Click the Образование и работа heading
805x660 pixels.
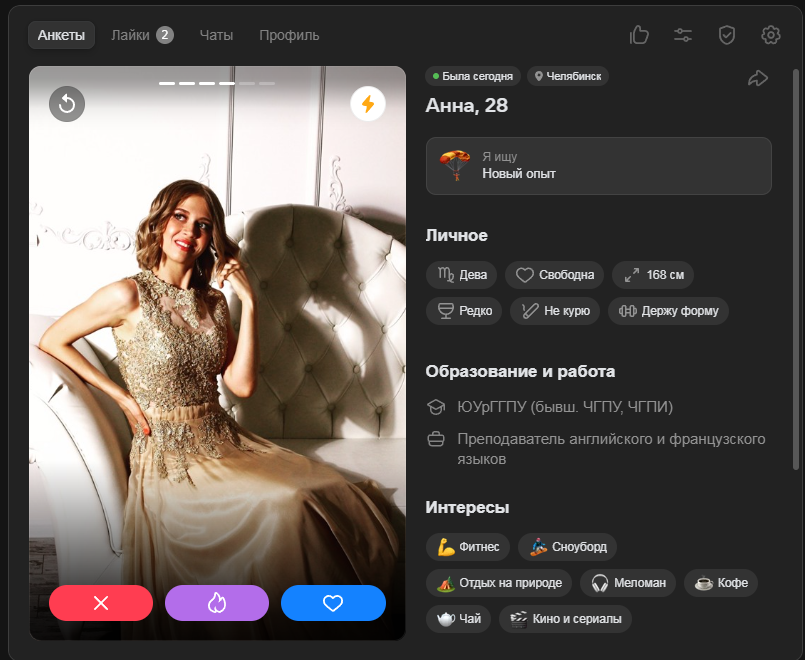tap(520, 372)
